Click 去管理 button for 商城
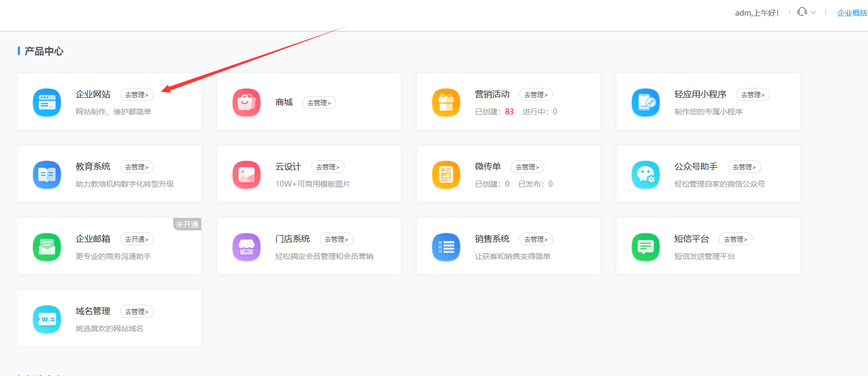868x376 pixels. [x=319, y=102]
